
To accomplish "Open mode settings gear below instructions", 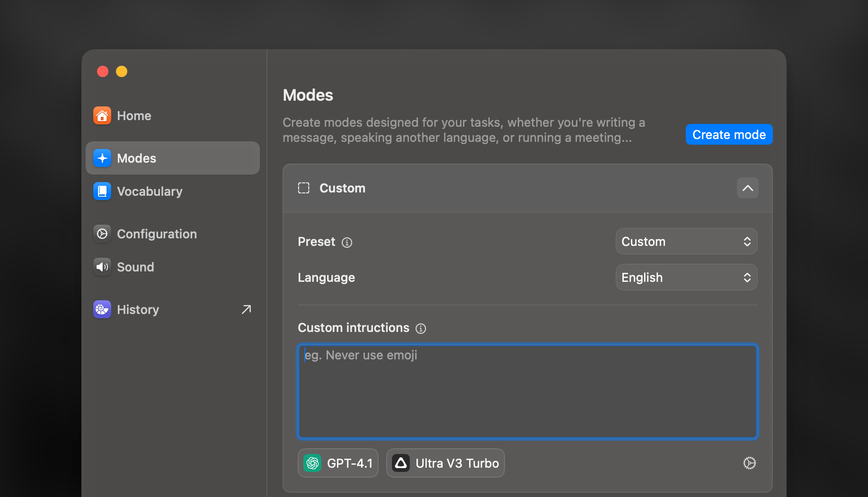I will point(749,463).
